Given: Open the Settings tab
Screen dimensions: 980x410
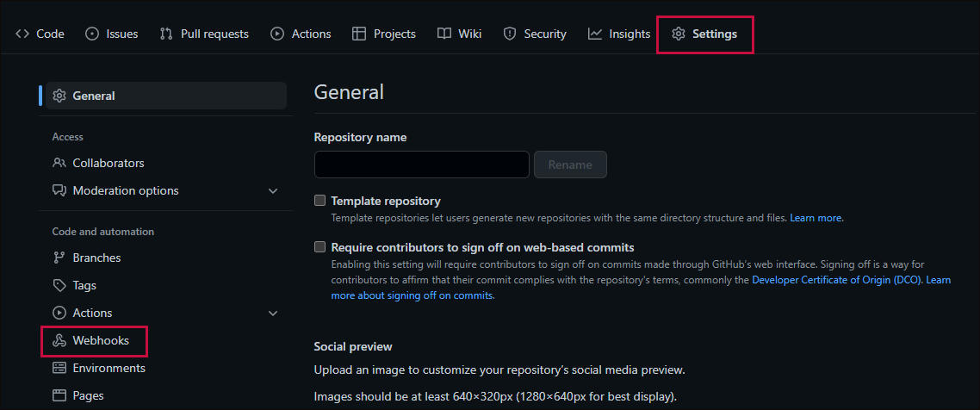Looking at the screenshot, I should 704,34.
